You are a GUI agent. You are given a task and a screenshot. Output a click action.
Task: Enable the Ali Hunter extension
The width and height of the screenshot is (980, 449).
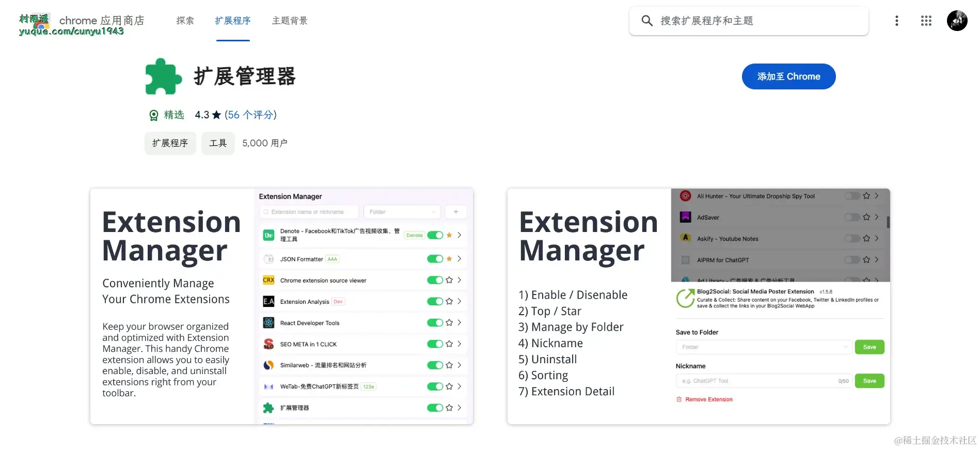852,196
